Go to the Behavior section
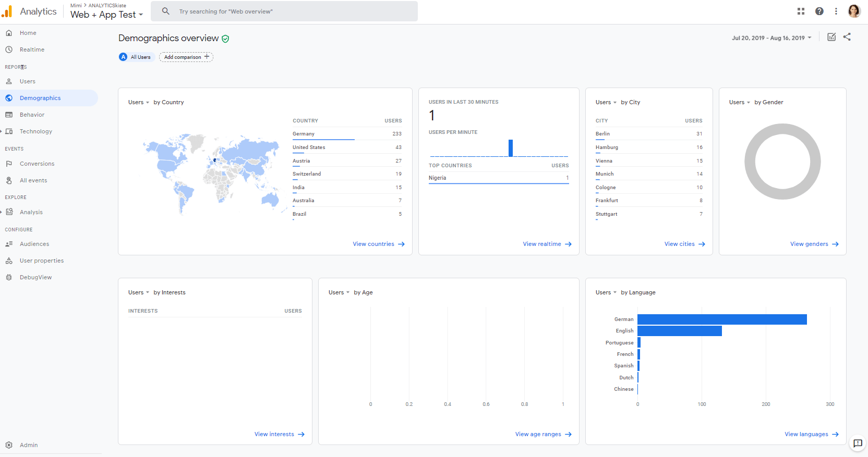 [32, 115]
